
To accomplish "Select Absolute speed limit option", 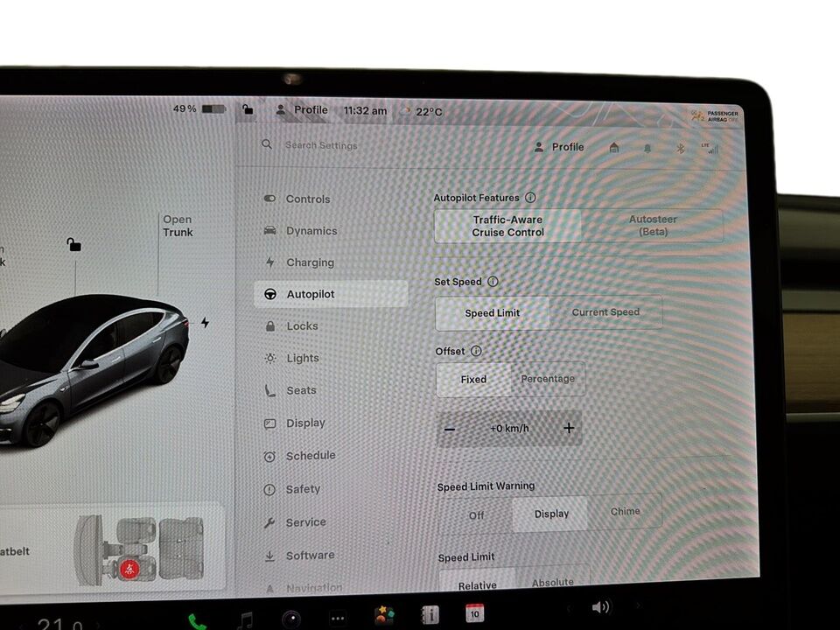I will click(x=553, y=582).
